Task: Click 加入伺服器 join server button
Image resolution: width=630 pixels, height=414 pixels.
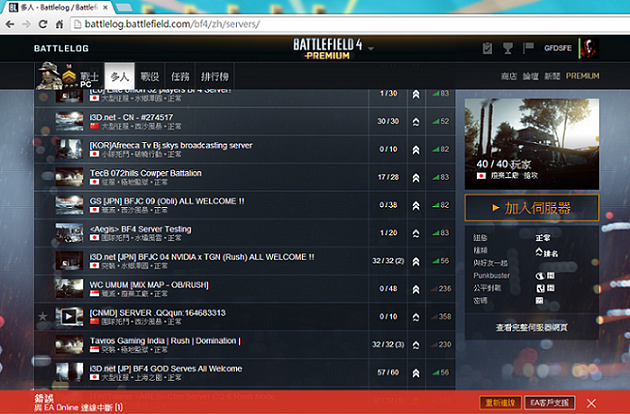Action: [532, 208]
